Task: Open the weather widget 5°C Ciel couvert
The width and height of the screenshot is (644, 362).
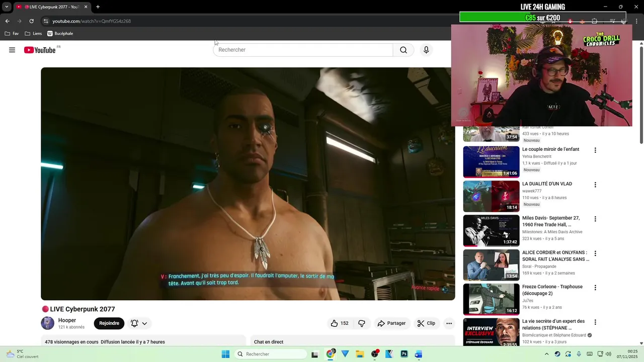Action: [x=21, y=354]
